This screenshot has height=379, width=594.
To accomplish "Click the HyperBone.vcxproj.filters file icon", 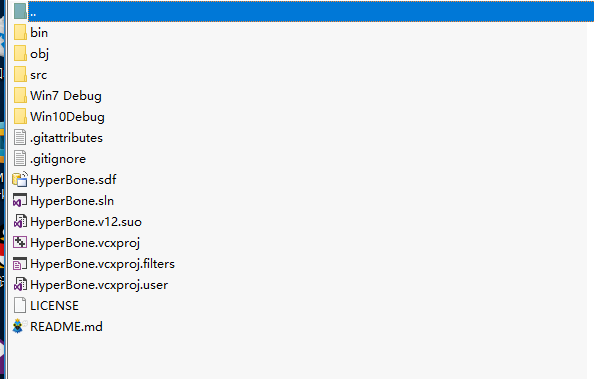I will (20, 264).
